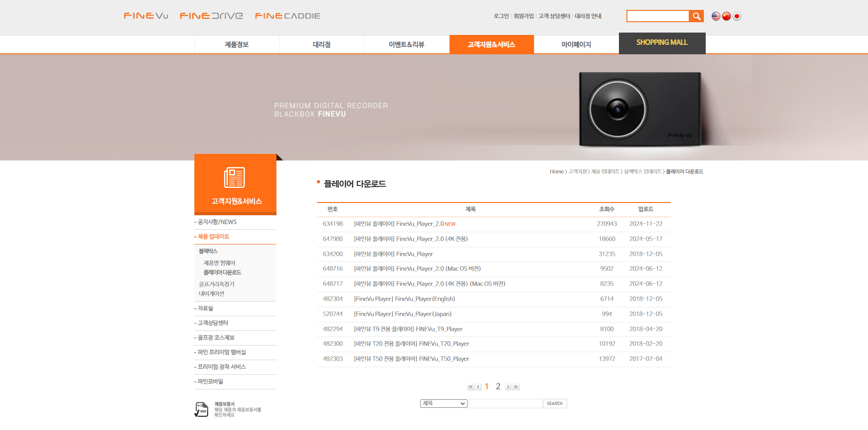Image resolution: width=868 pixels, height=430 pixels.
Task: Click the product warranty document icon
Action: [x=201, y=409]
